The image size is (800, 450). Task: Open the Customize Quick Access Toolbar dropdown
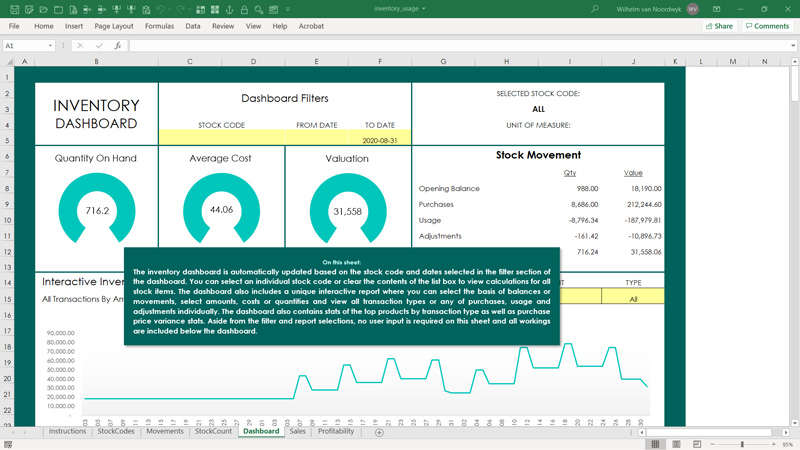[x=288, y=9]
